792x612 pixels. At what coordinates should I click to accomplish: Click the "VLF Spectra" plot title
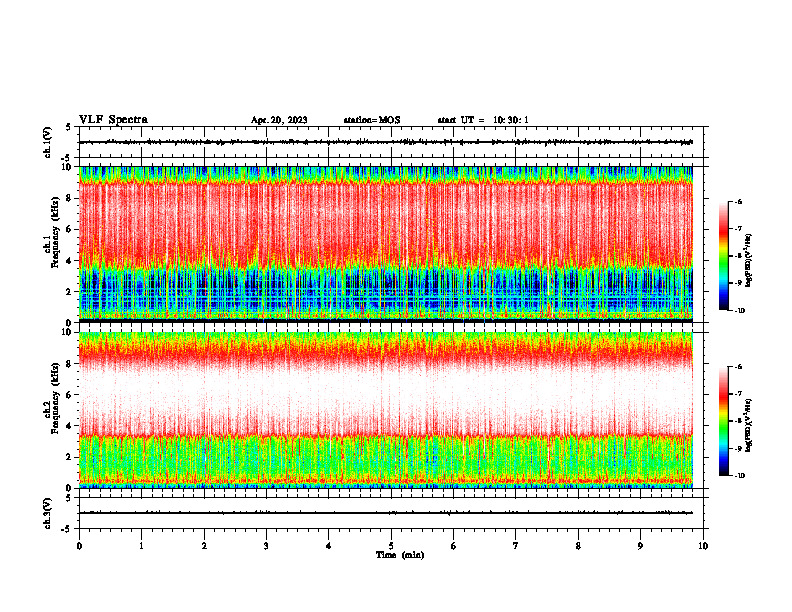pos(113,120)
